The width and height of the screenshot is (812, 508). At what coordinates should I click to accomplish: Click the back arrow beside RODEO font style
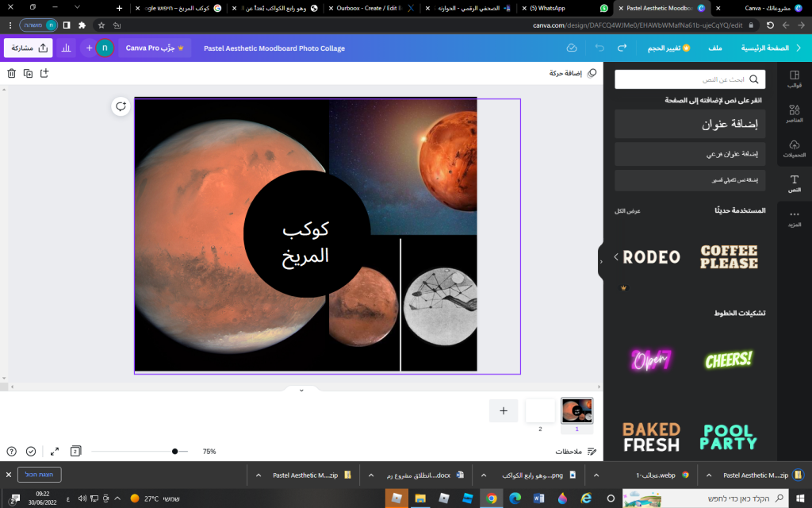(x=616, y=256)
